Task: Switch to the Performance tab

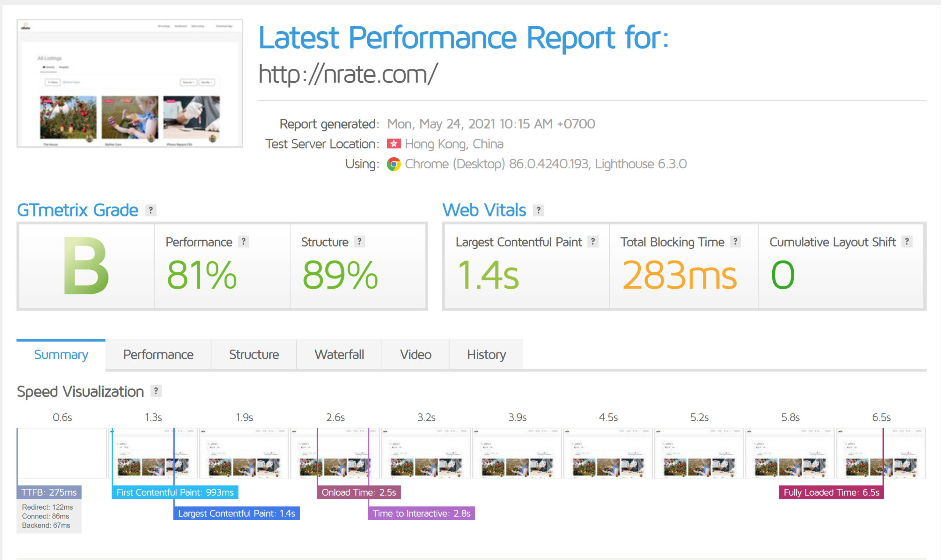Action: [x=158, y=355]
